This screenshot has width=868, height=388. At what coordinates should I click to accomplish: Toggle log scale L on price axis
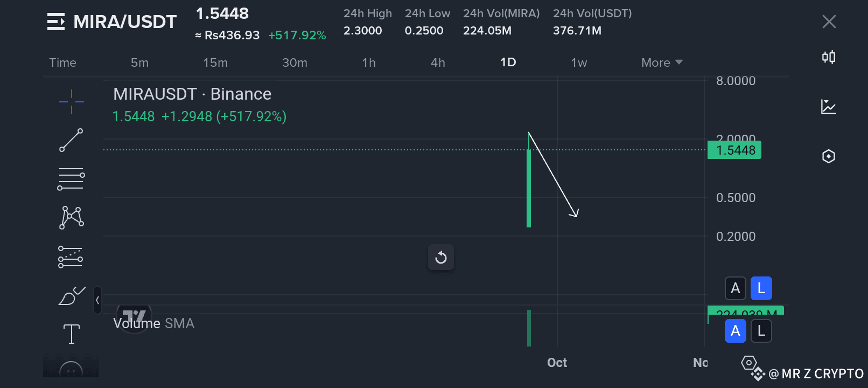(x=761, y=288)
